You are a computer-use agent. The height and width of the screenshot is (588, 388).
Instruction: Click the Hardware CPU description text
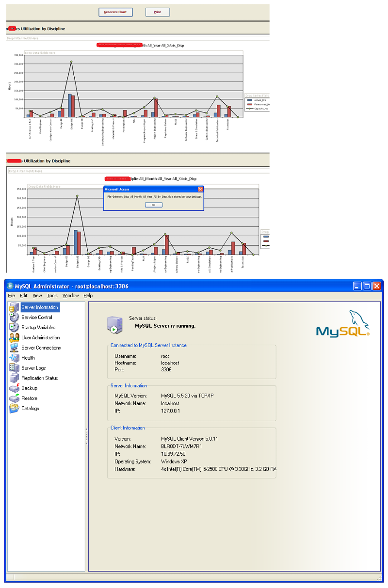[x=219, y=469]
